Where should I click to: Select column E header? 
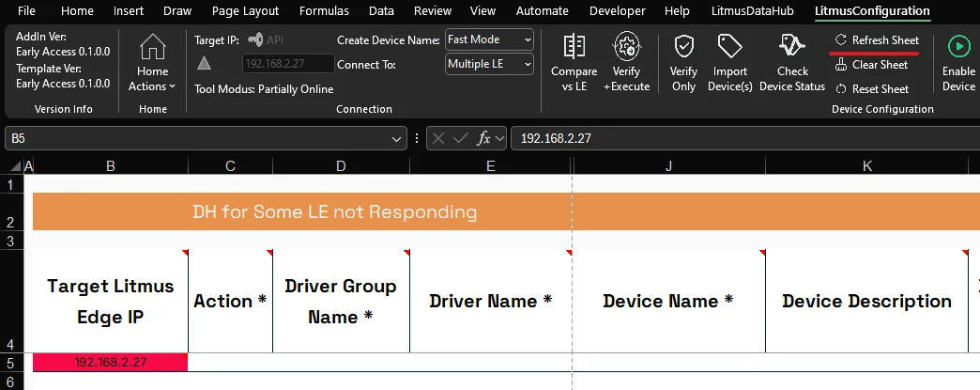491,166
